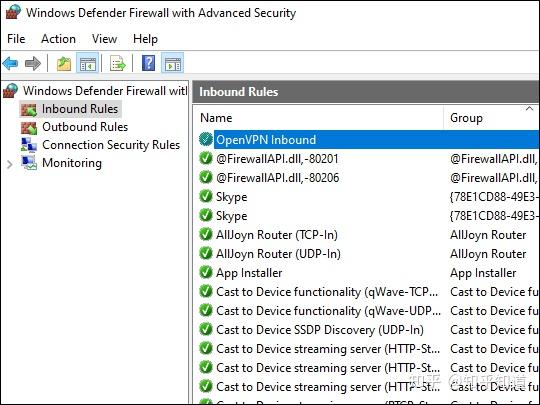The image size is (540, 405).
Task: Click the Connection Security Rules tree icon
Action: 29,145
